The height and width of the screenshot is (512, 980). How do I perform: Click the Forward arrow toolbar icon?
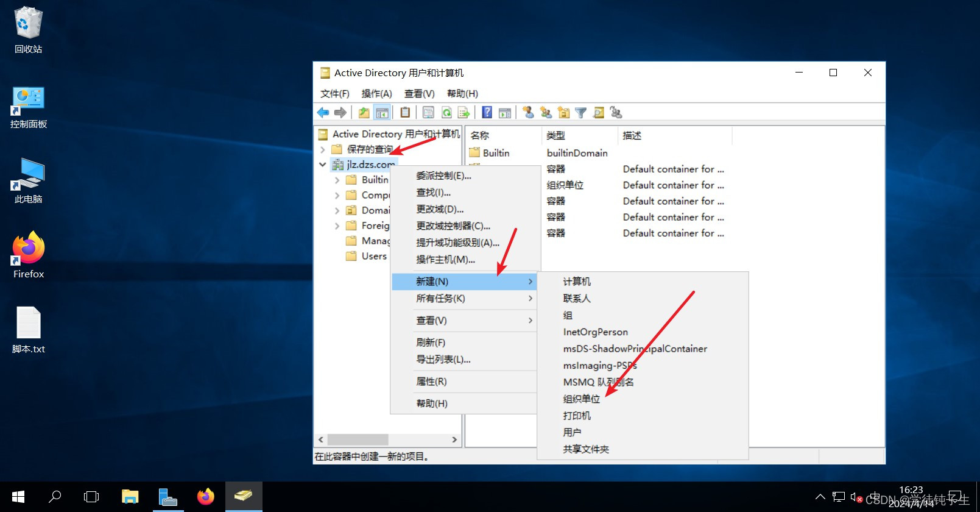[340, 112]
